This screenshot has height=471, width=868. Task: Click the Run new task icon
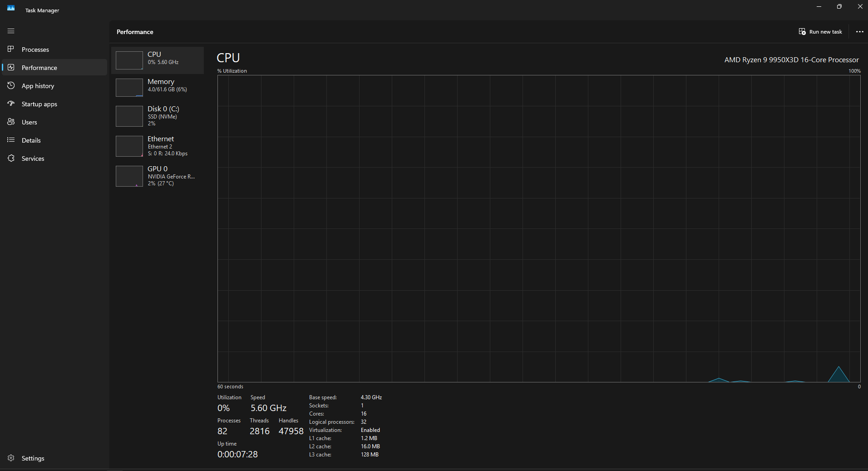click(x=802, y=32)
